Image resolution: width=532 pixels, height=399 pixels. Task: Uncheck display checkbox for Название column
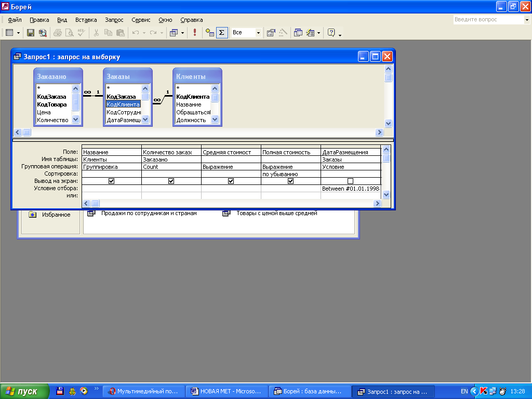(111, 181)
